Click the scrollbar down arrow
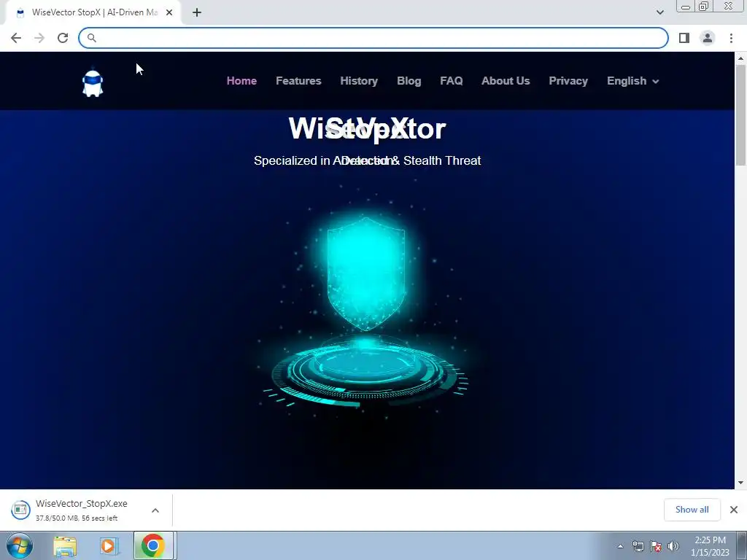This screenshot has height=560, width=747. [740, 483]
